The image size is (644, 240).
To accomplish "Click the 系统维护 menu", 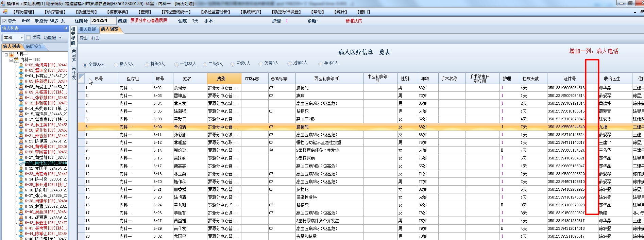I will click(x=251, y=12).
